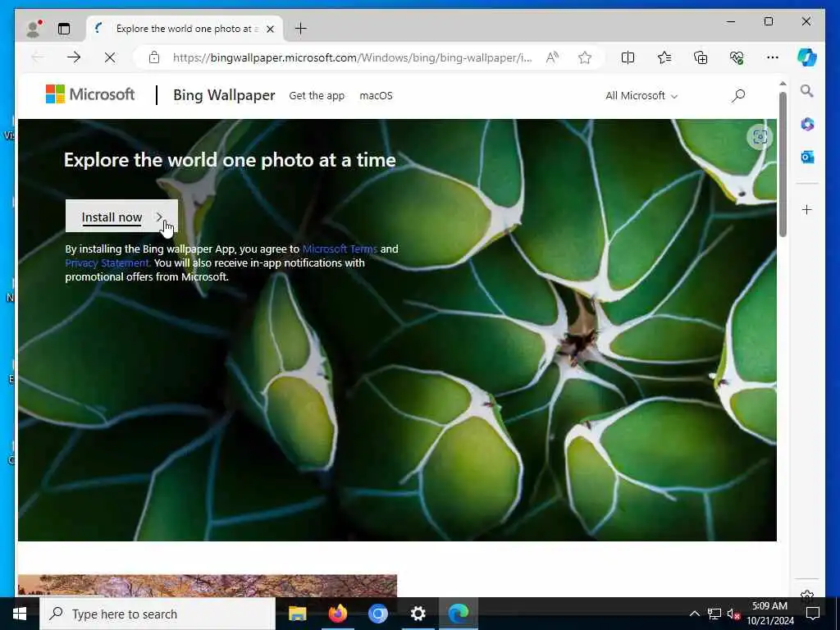The image size is (840, 630).
Task: Open Bing Wallpaper home link
Action: click(224, 95)
